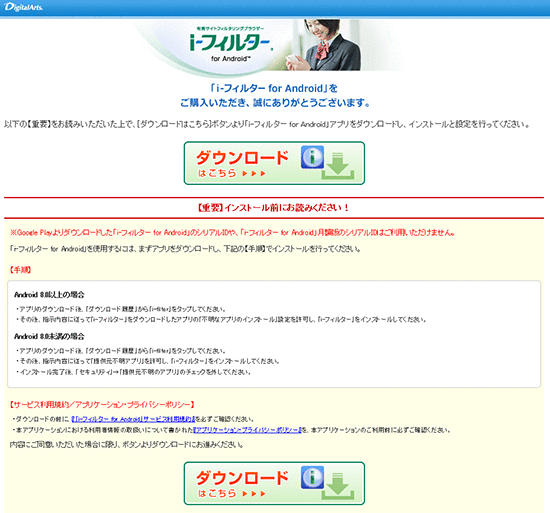Click the green download arrow in the lower button
The height and width of the screenshot is (513, 550).
[338, 486]
